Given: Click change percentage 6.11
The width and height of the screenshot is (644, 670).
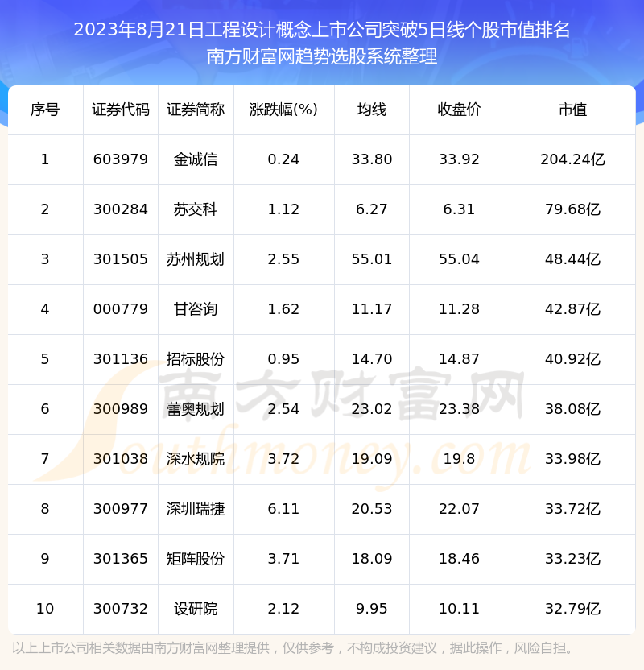Looking at the screenshot, I should (x=283, y=509).
